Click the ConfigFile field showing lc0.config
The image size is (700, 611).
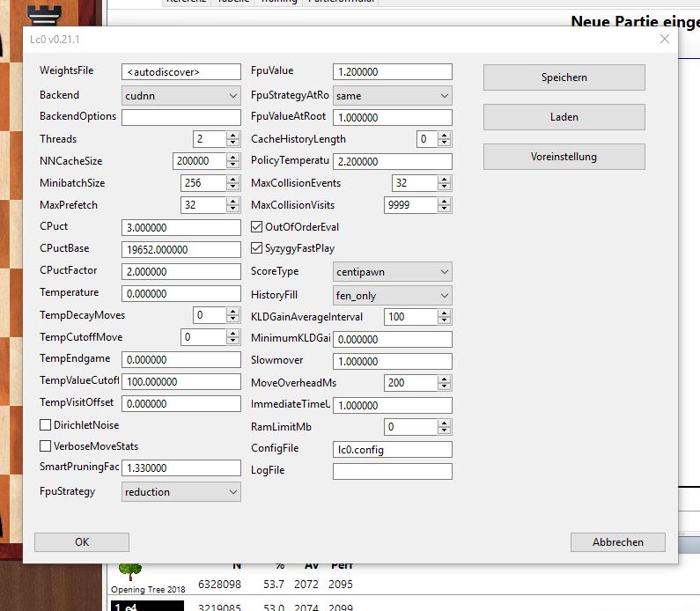(393, 449)
